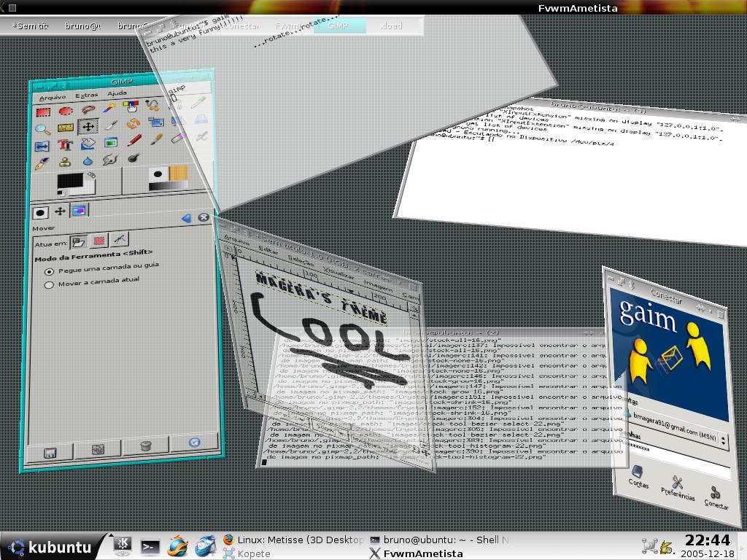Select the Bucket Fill tool

point(88,144)
